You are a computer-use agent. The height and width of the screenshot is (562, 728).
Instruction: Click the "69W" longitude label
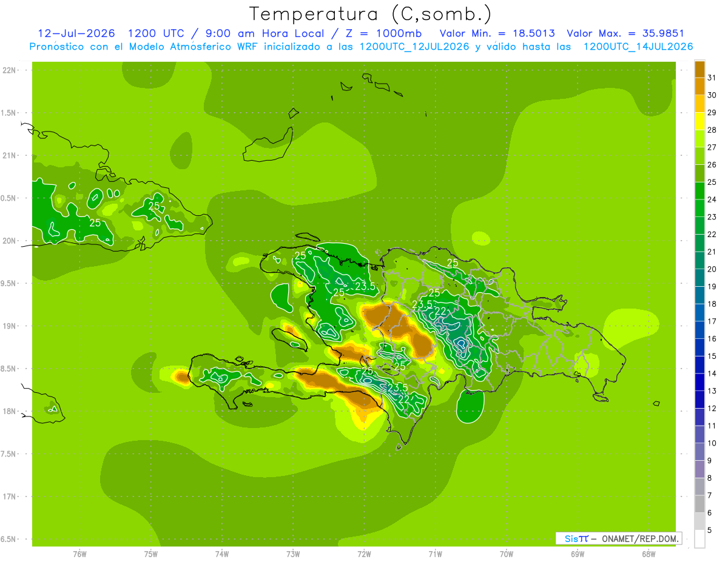point(578,554)
